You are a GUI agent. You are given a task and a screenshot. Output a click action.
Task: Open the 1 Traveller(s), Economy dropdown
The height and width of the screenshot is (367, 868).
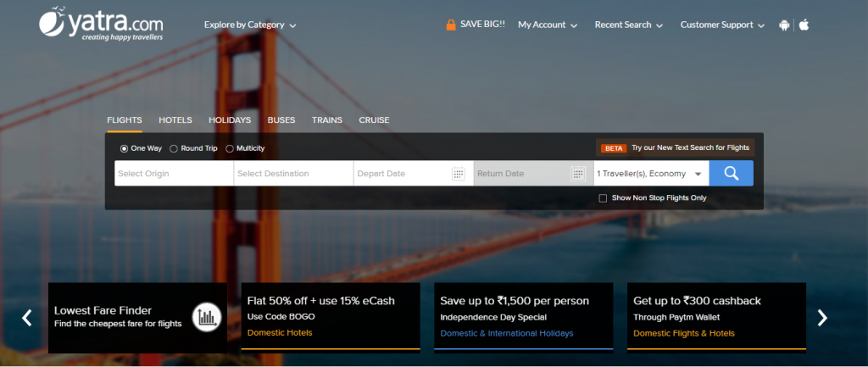[x=651, y=173]
